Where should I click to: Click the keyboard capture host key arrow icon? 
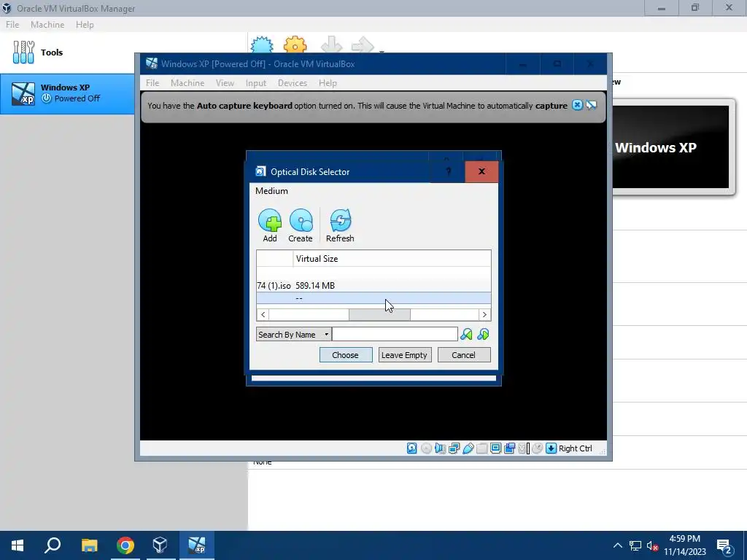(551, 448)
